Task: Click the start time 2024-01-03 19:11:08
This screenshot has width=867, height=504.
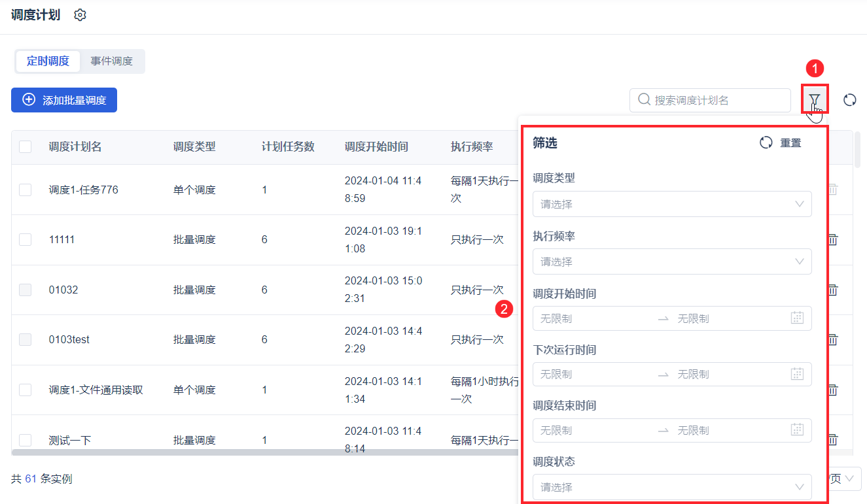Action: (x=383, y=240)
